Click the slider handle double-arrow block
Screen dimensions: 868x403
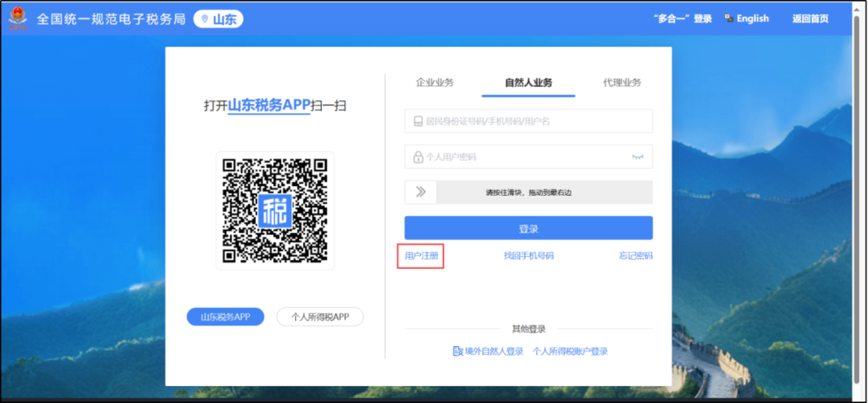click(420, 193)
